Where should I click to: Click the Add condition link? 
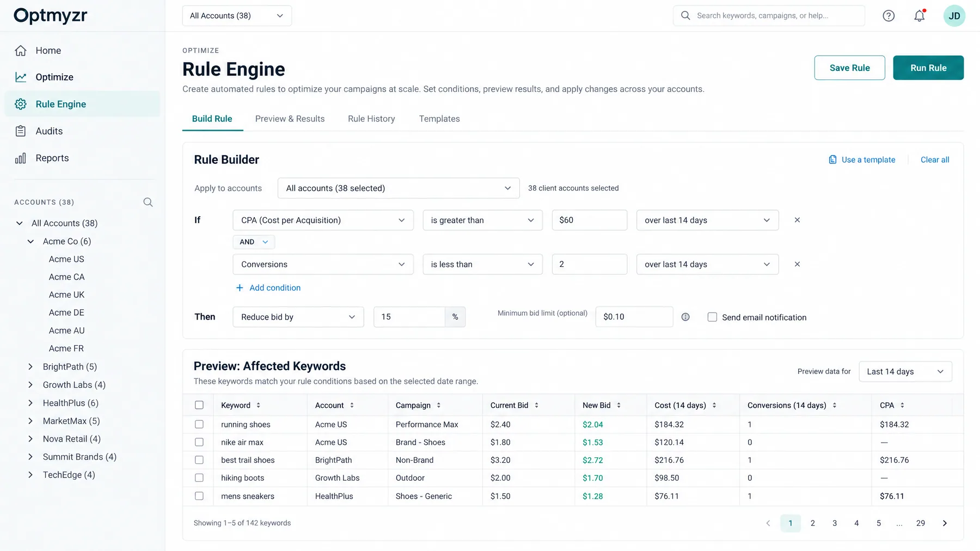tap(268, 287)
